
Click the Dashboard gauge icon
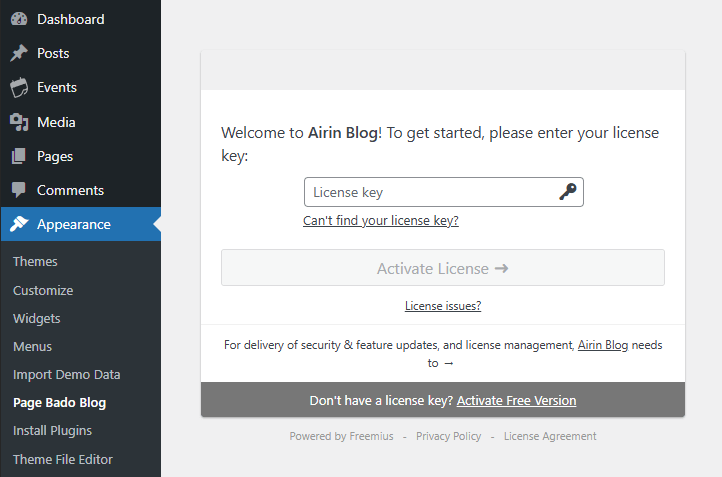point(19,19)
